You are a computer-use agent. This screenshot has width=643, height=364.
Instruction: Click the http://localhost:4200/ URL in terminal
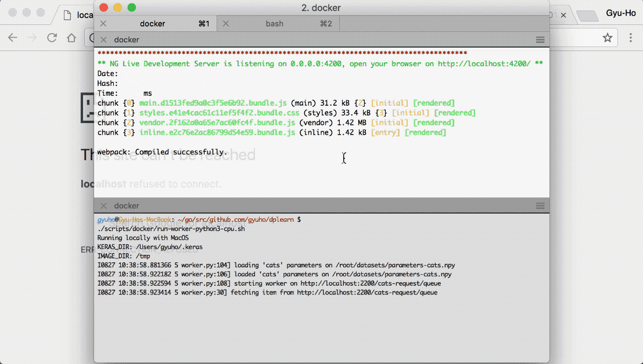click(484, 63)
